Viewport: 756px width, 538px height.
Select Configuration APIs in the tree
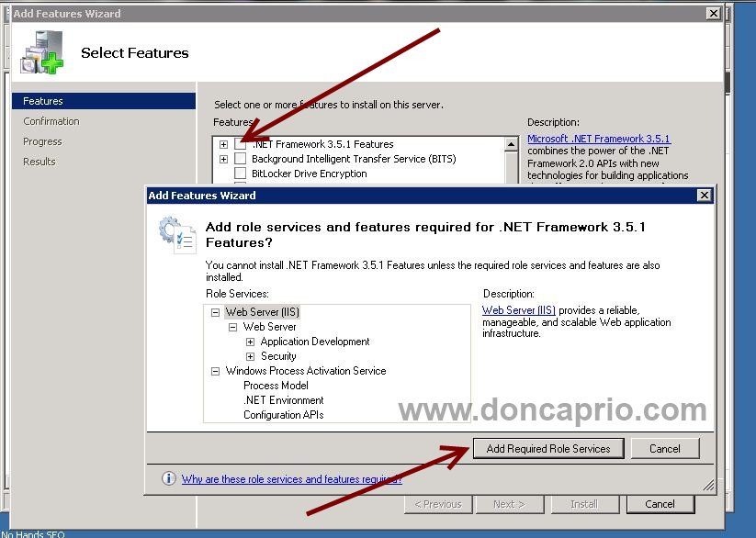click(284, 415)
